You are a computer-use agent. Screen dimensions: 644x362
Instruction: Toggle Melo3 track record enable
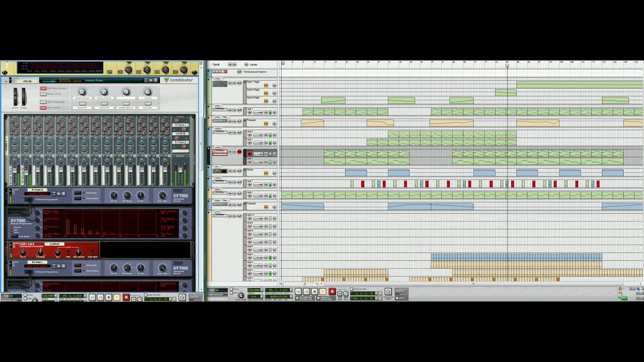(239, 151)
